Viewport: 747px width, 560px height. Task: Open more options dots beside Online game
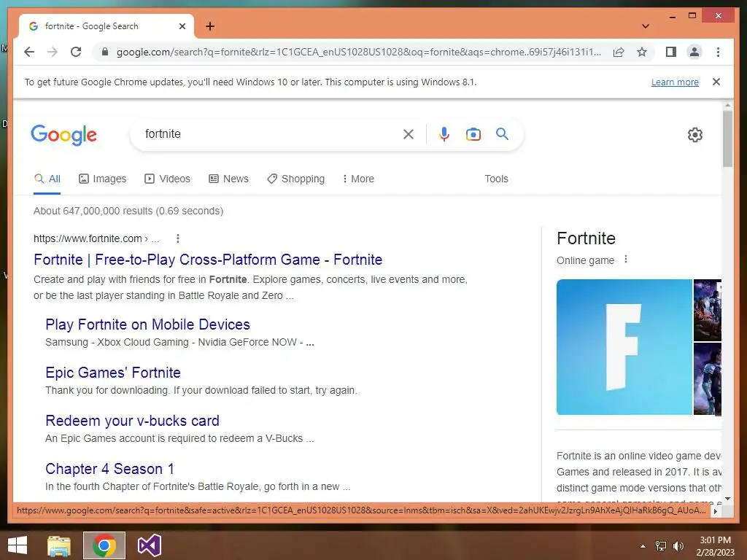[x=626, y=260]
